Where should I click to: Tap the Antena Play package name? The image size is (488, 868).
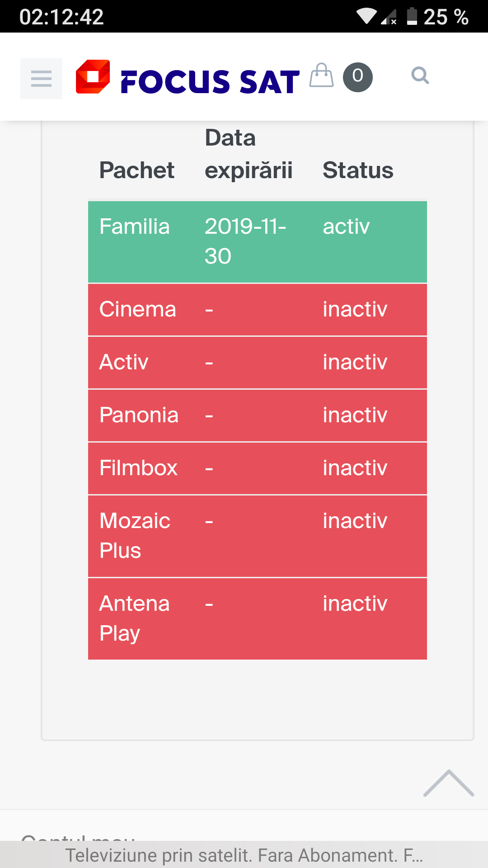pos(134,618)
